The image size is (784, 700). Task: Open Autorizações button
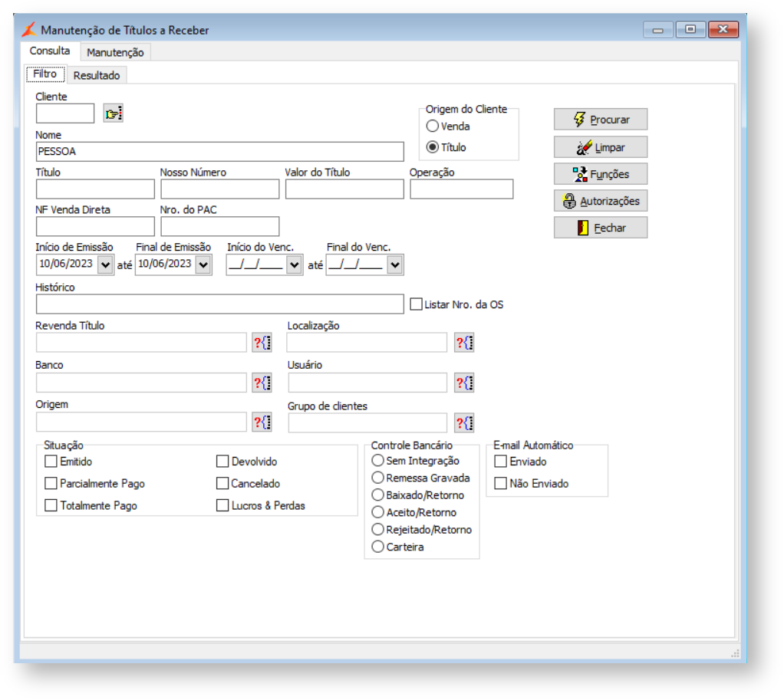pos(601,201)
